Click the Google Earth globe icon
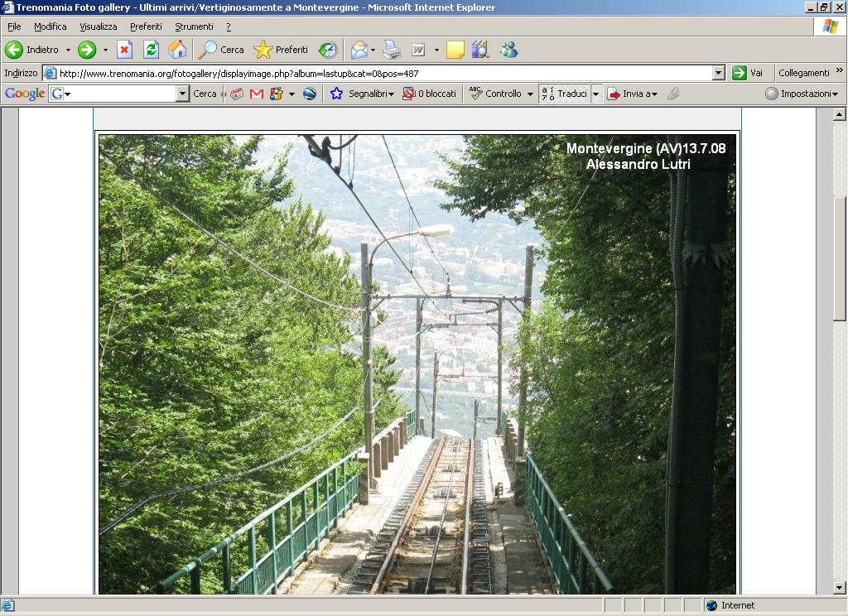848x616 pixels. [x=310, y=94]
